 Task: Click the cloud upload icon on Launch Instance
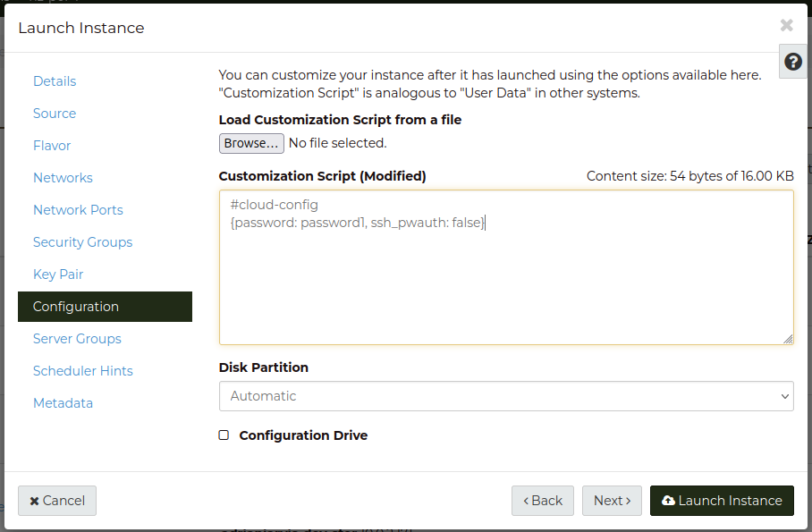666,501
